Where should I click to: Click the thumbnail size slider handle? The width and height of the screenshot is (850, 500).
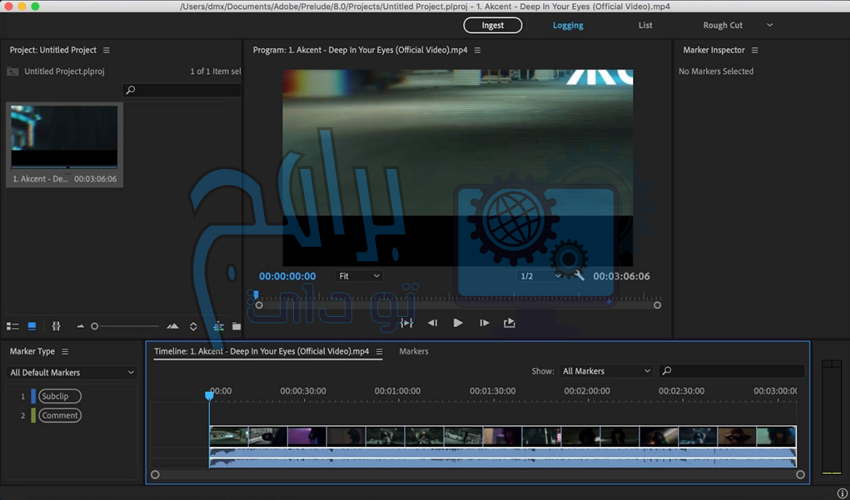pos(95,326)
